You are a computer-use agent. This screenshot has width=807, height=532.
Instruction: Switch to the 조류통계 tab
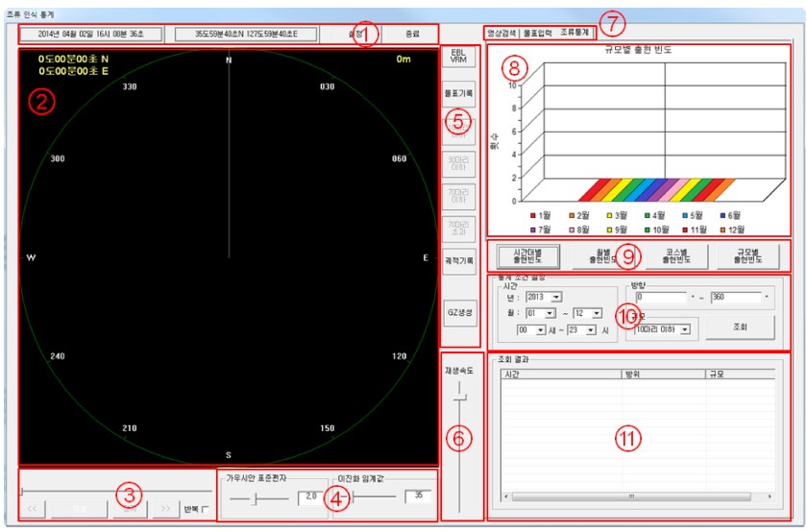pyautogui.click(x=575, y=33)
